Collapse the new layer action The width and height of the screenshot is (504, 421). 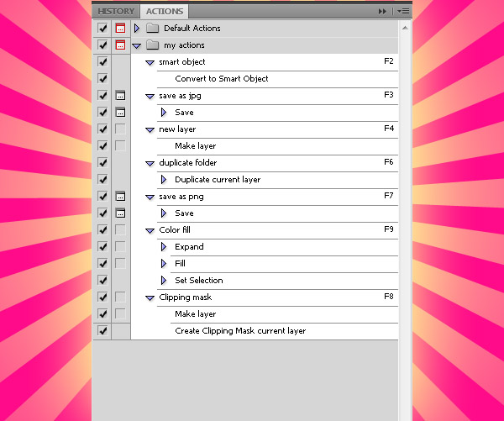click(x=150, y=130)
